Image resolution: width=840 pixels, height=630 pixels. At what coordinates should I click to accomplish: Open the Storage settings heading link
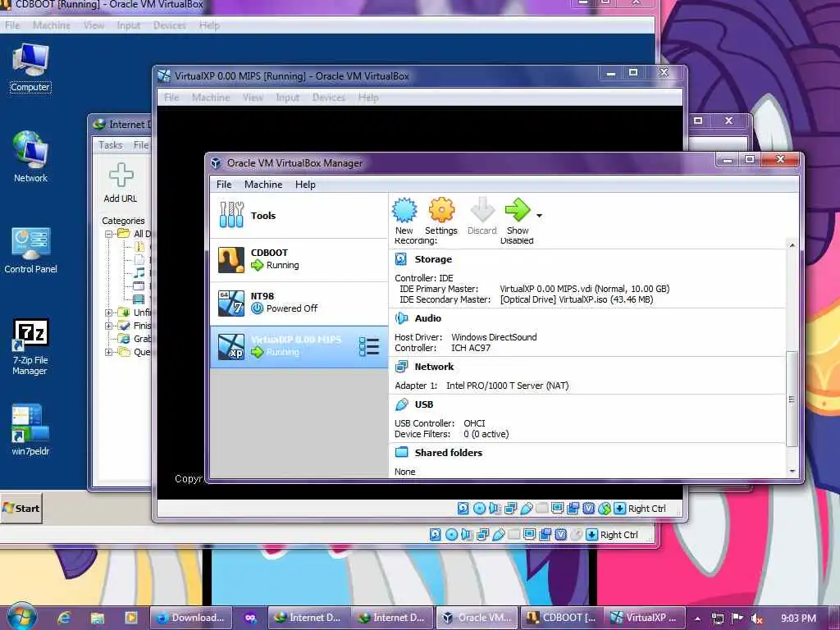[x=433, y=259]
